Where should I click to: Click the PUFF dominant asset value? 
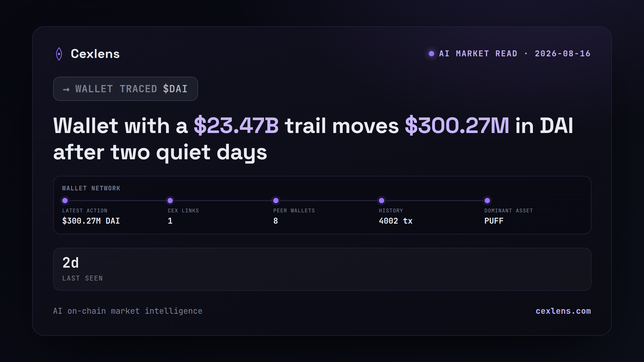(x=494, y=221)
